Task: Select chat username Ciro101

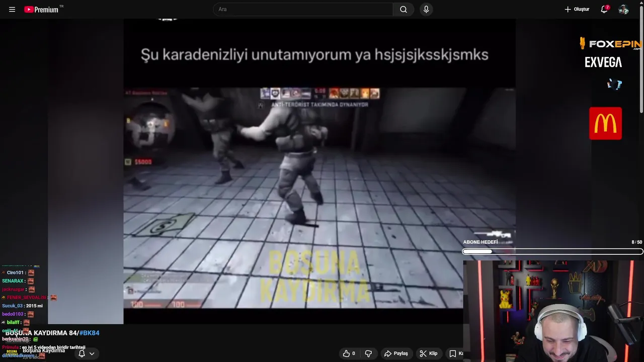Action: coord(16,273)
